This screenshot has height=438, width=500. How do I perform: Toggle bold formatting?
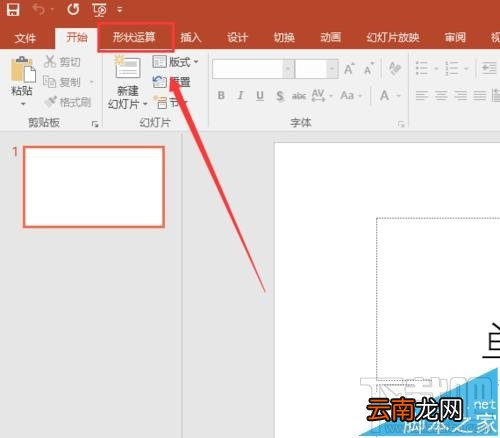point(221,96)
